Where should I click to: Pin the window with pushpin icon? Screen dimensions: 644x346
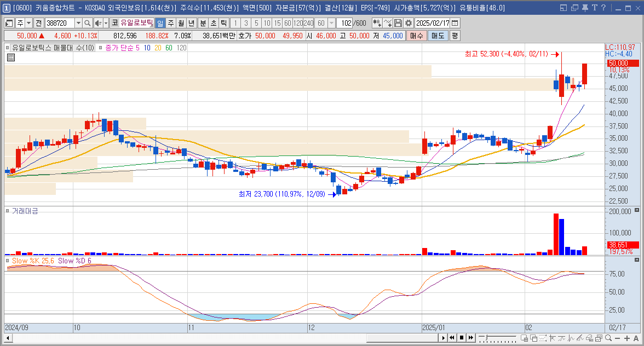585,8
